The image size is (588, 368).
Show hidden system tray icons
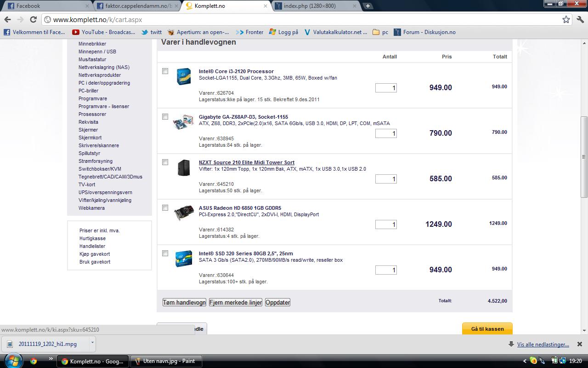pos(525,361)
